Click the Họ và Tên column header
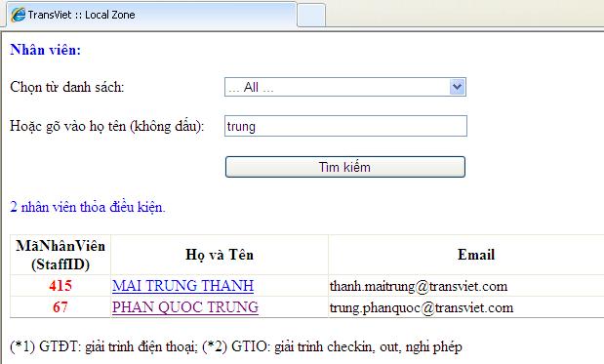This screenshot has height=364, width=604. pyautogui.click(x=220, y=255)
